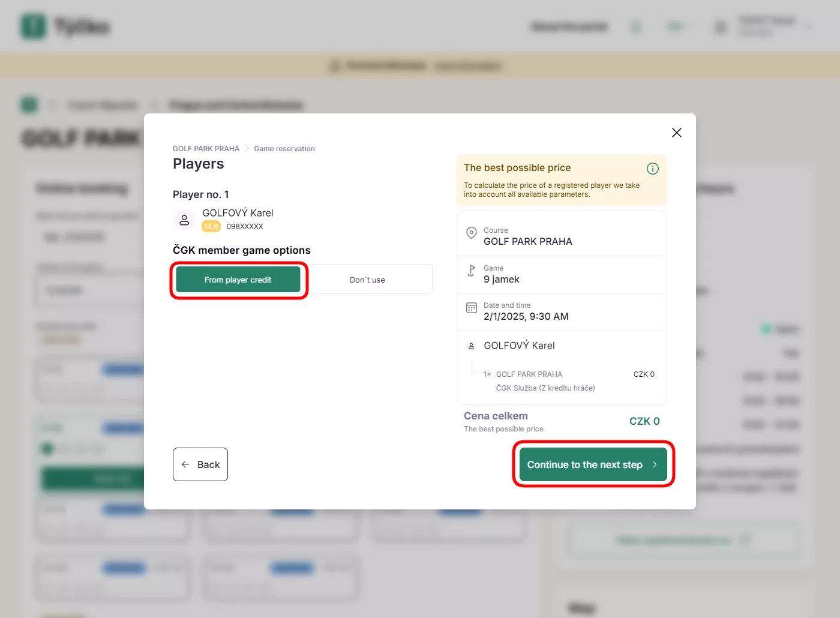This screenshot has height=618, width=840.
Task: Click the small person icon in summary
Action: [472, 346]
